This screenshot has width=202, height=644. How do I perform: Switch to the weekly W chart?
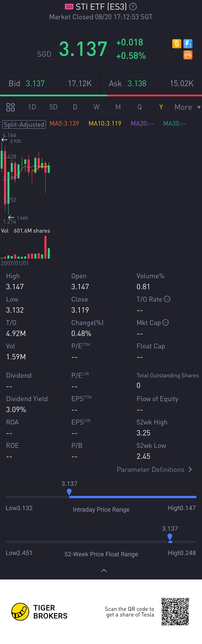97,107
